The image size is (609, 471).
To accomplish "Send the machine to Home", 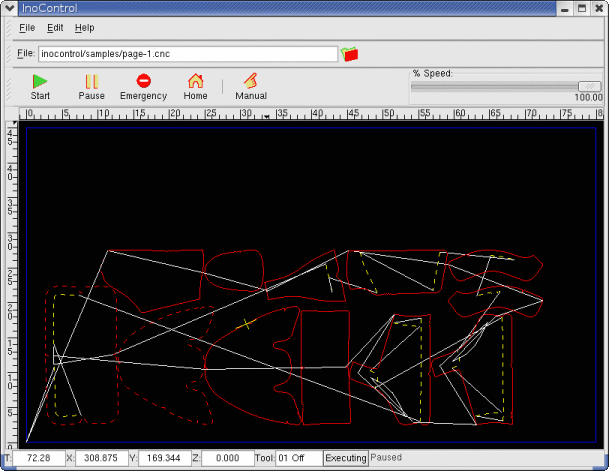I will coord(195,87).
